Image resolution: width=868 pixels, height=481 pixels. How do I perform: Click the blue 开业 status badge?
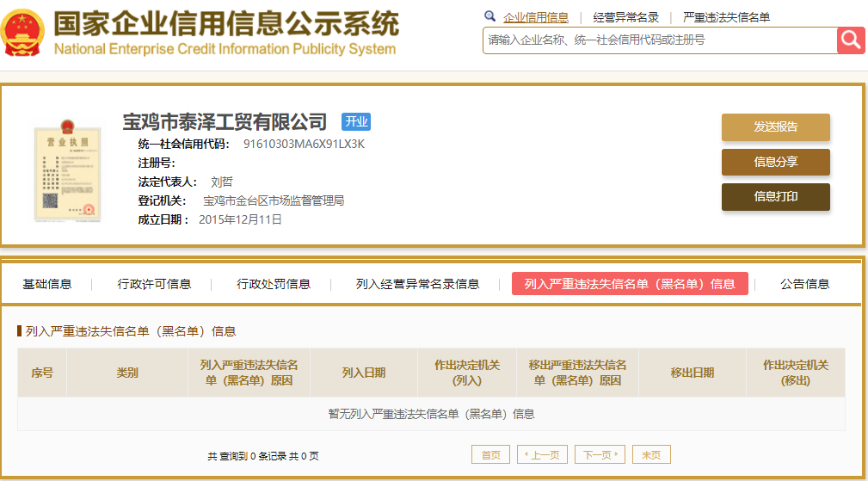(356, 122)
